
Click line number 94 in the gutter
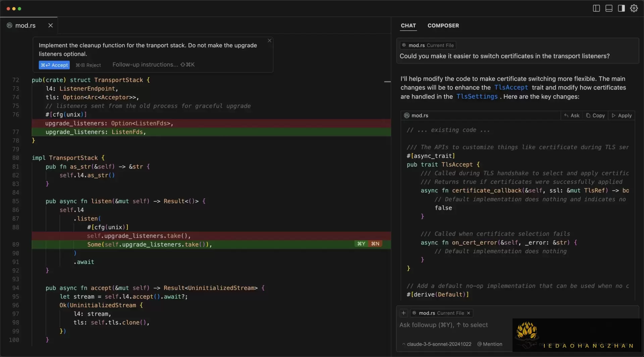15,288
